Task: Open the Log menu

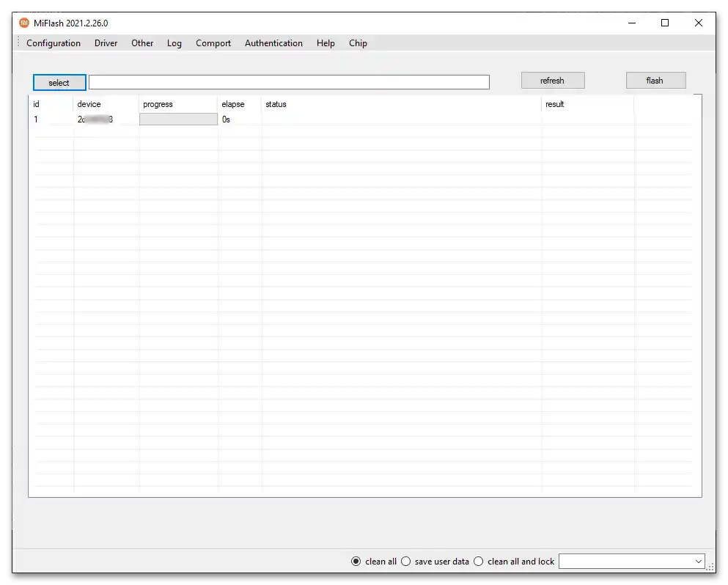Action: pyautogui.click(x=174, y=43)
